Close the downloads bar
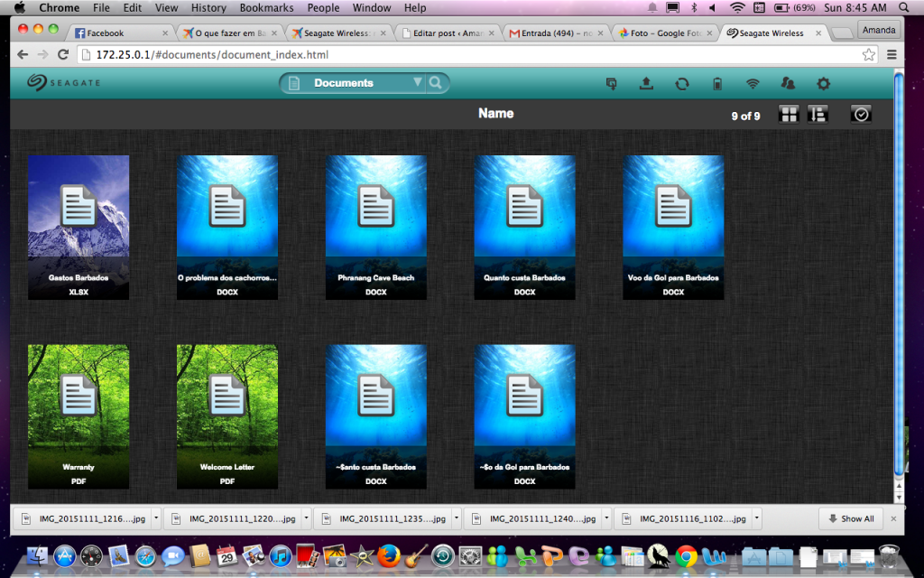924x578 pixels. (x=893, y=518)
